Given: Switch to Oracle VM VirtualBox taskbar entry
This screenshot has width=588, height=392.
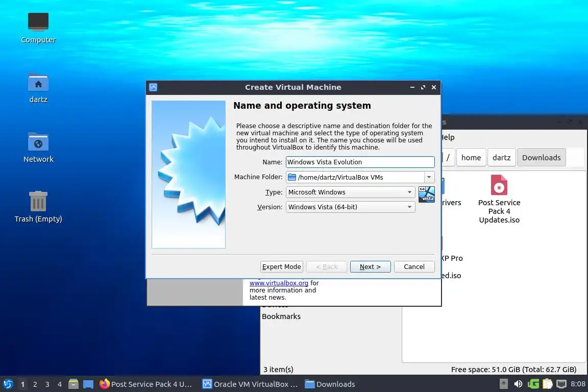Looking at the screenshot, I should tap(250, 384).
